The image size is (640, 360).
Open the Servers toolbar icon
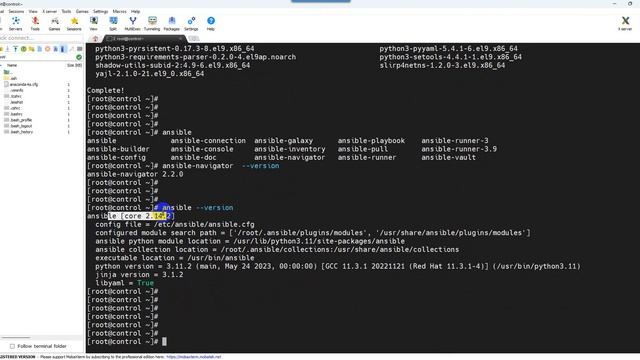pos(16,23)
